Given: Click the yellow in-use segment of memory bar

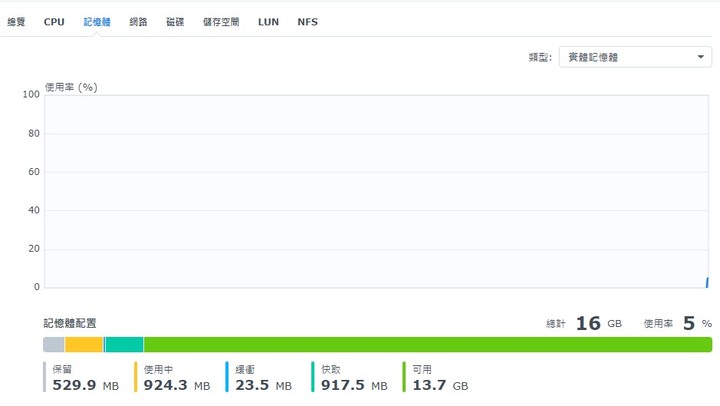Looking at the screenshot, I should [84, 344].
